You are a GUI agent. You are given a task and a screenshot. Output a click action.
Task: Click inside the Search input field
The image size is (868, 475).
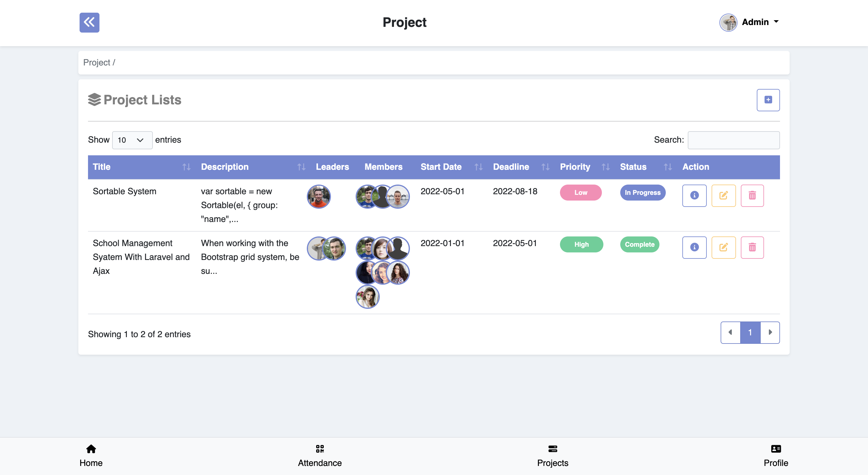point(734,140)
